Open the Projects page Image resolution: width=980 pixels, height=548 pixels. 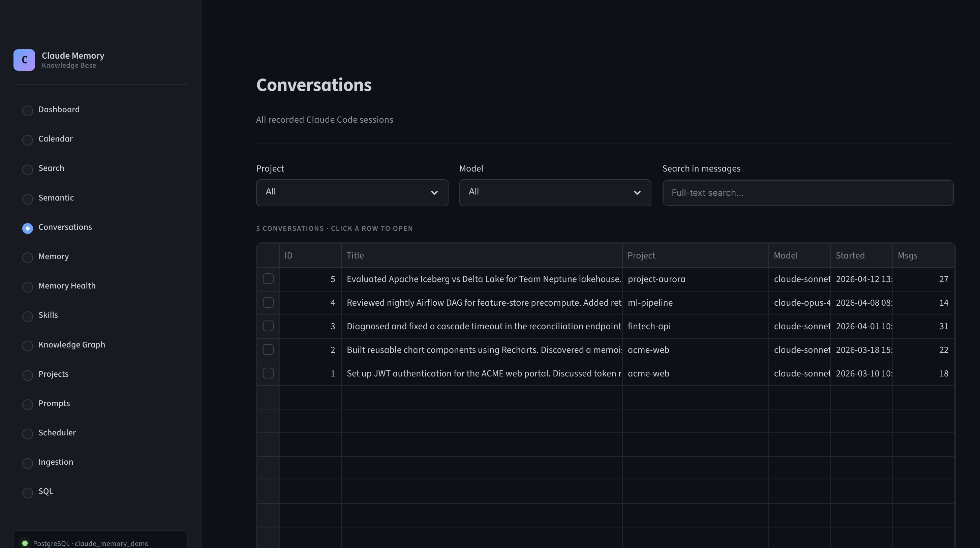coord(53,374)
